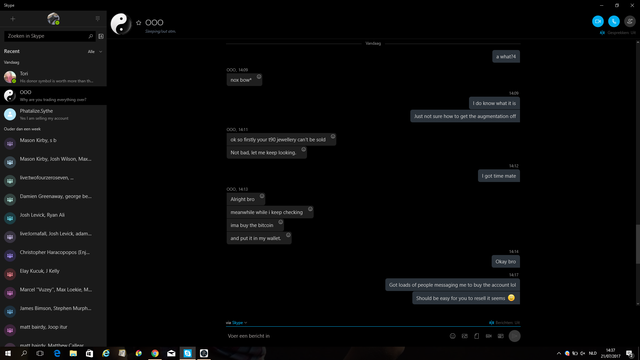
Task: Start a video call with OOO
Action: pos(598,21)
